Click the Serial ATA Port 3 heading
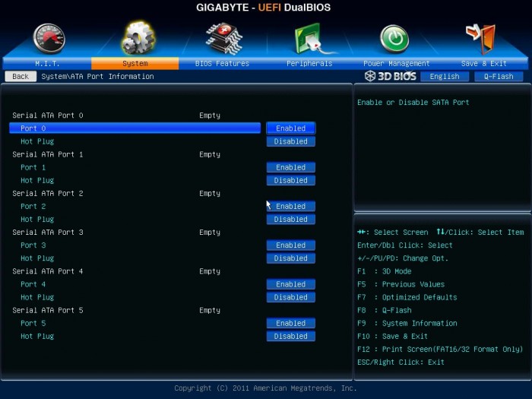This screenshot has height=399, width=532. [48, 233]
